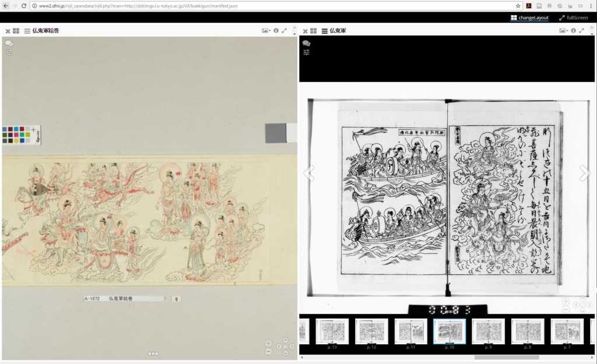The image size is (597, 364).
Task: Show metadata info for the 仏鬼軍絵巻 window
Action: (276, 30)
